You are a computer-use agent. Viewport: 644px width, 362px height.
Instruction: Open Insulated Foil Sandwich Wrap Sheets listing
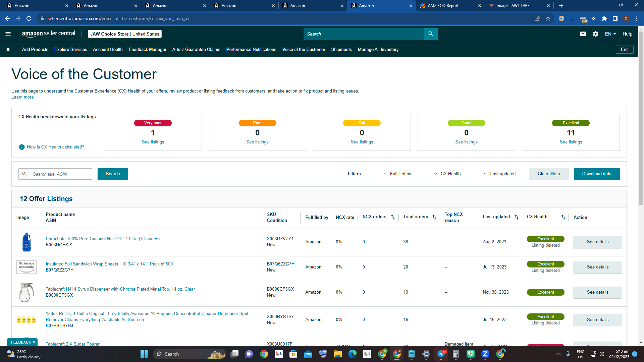coord(109,264)
